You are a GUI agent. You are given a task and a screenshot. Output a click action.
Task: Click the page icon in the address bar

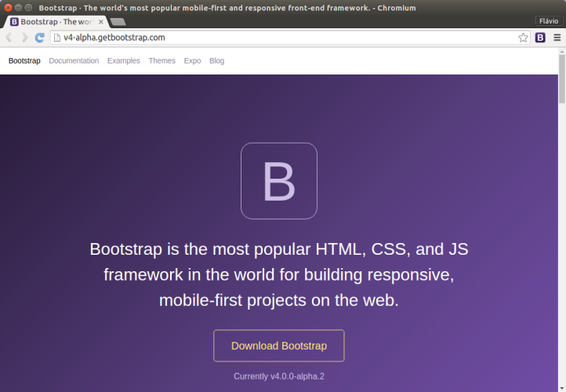point(57,38)
